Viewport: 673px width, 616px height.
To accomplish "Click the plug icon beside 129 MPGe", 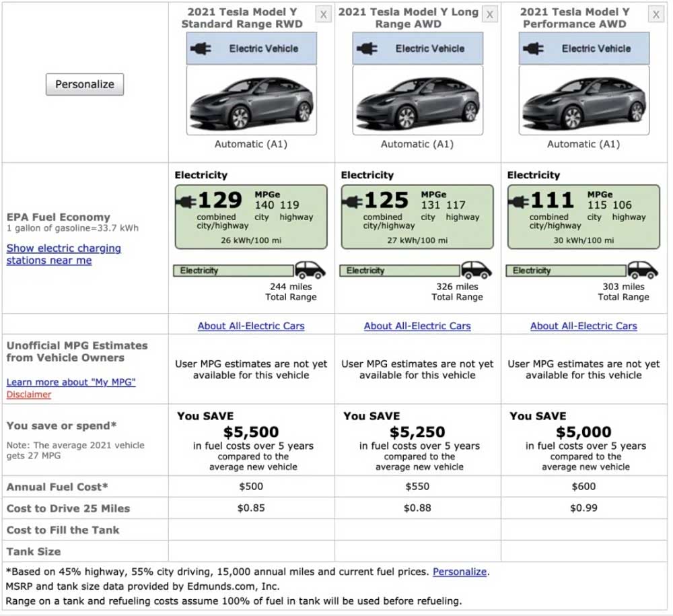I will [186, 201].
